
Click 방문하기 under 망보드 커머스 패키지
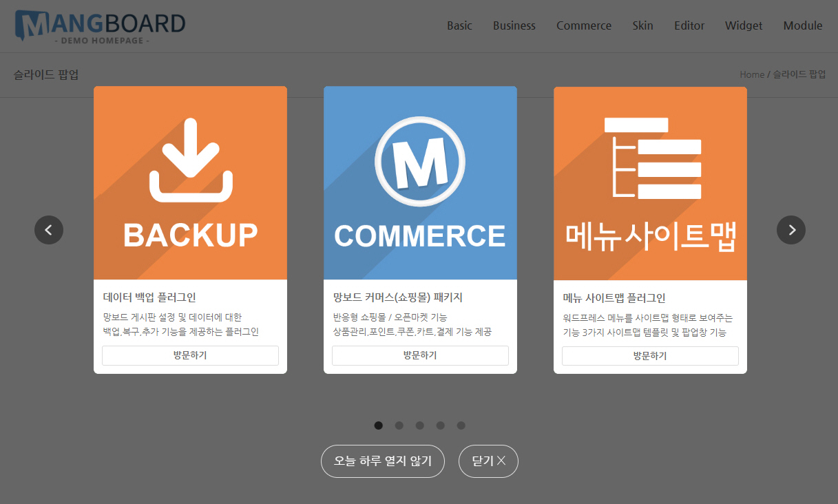point(420,355)
